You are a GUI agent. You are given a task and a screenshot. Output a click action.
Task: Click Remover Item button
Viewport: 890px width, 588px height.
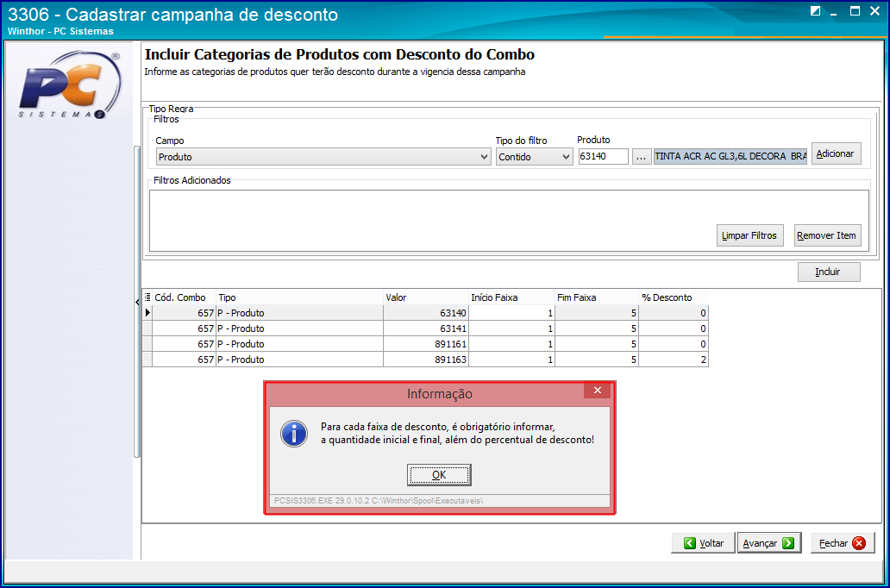pos(827,235)
